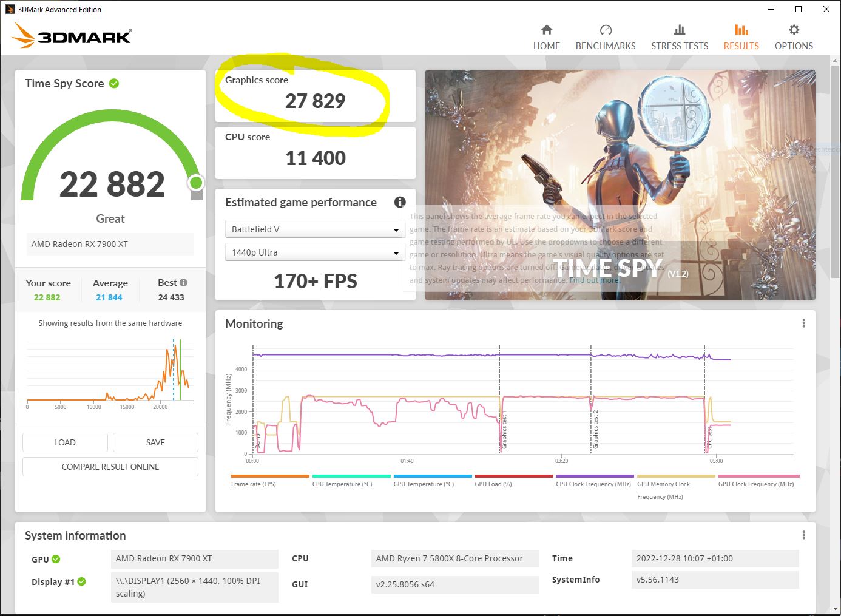The height and width of the screenshot is (616, 841).
Task: Click the info icon beside Best score
Action: (183, 282)
